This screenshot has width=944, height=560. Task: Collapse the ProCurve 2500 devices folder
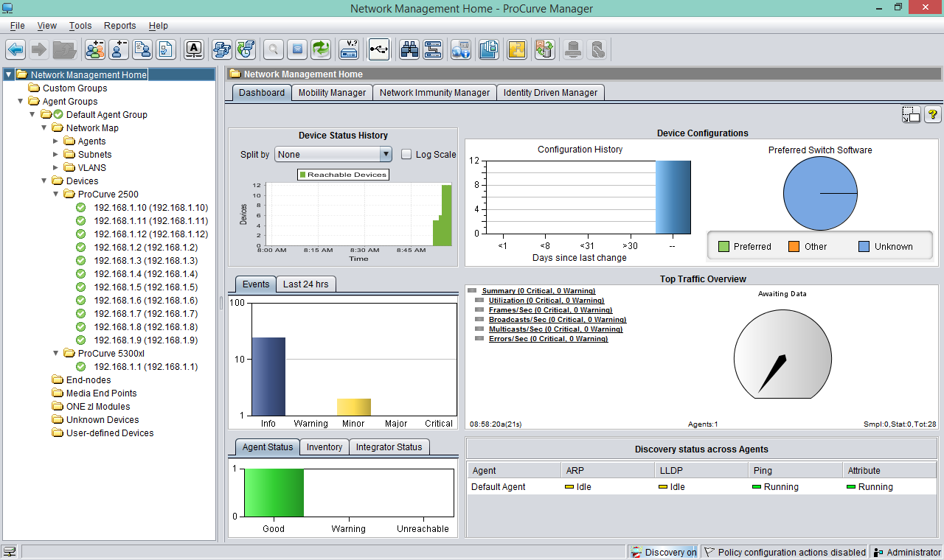click(55, 194)
